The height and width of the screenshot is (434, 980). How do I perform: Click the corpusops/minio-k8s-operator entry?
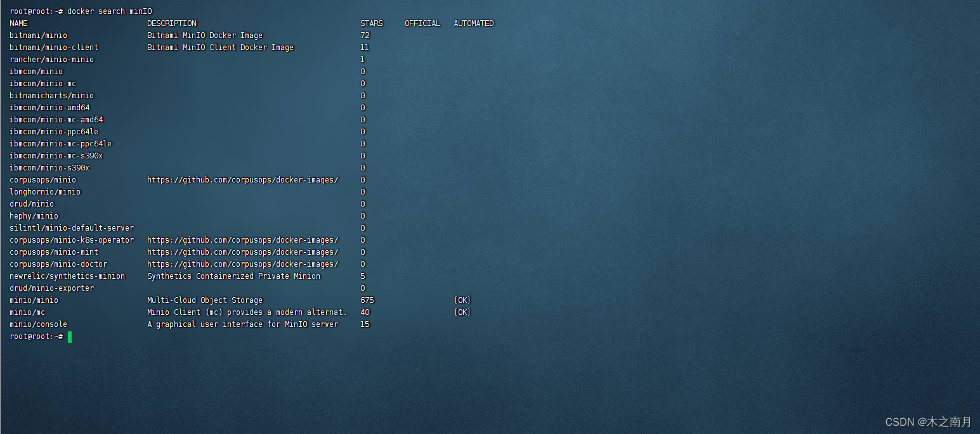coord(72,240)
